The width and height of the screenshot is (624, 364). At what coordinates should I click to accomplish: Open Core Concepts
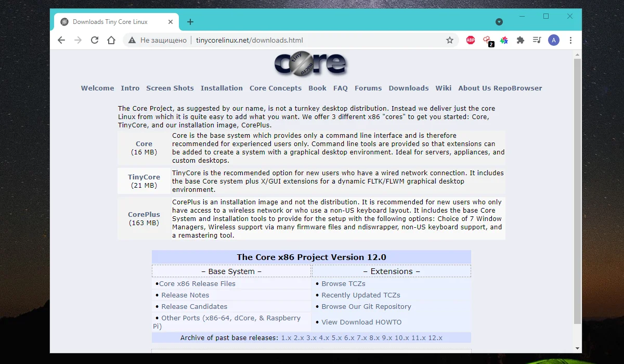click(276, 88)
